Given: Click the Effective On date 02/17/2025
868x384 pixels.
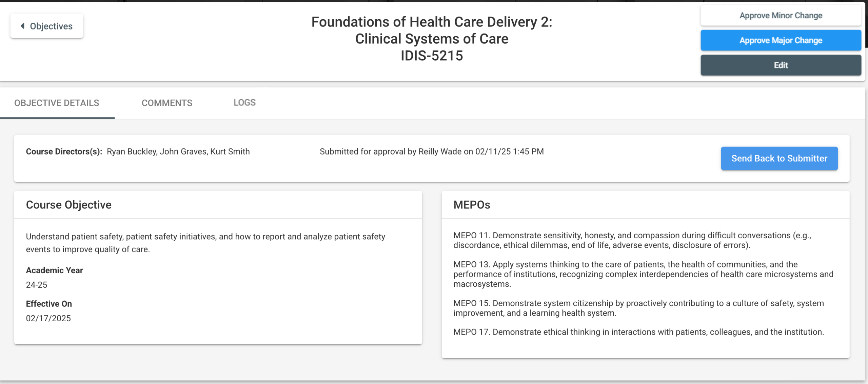Looking at the screenshot, I should pos(48,318).
